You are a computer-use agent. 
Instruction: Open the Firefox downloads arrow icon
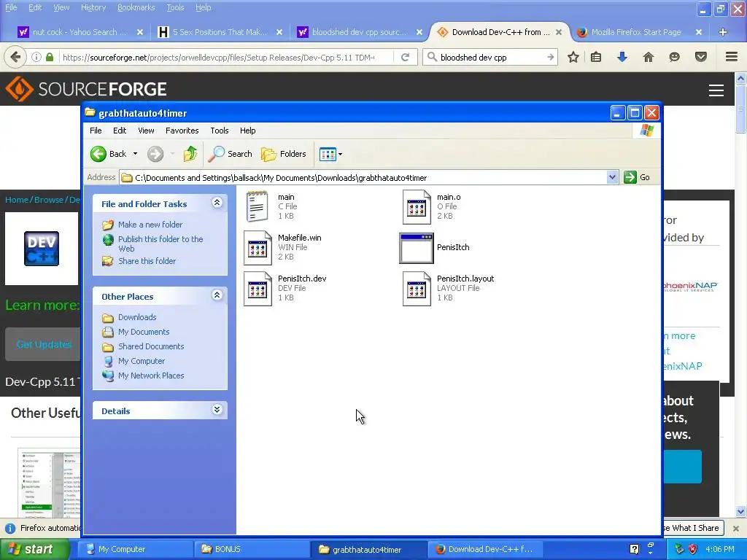(622, 57)
